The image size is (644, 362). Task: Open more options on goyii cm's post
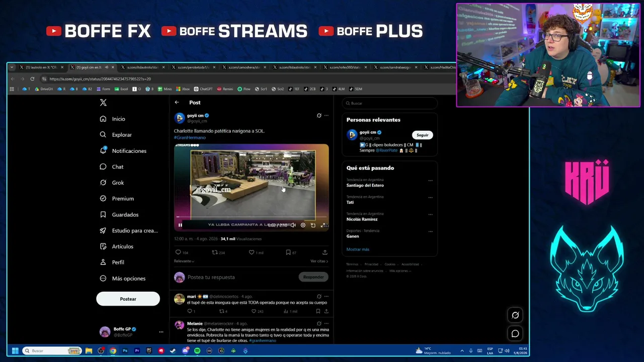pos(326,116)
